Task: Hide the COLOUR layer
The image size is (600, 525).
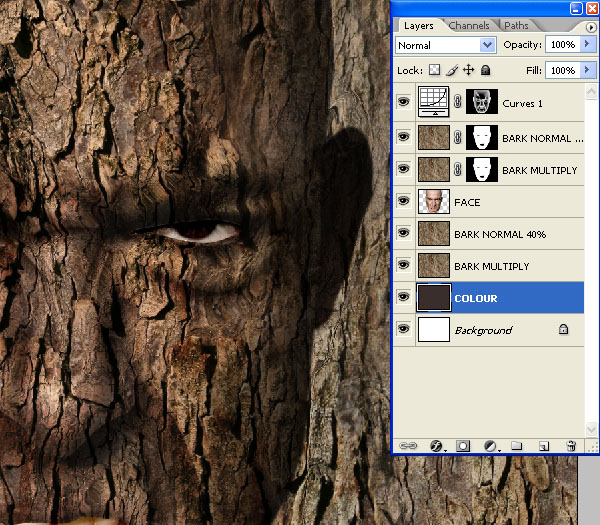Action: 404,298
